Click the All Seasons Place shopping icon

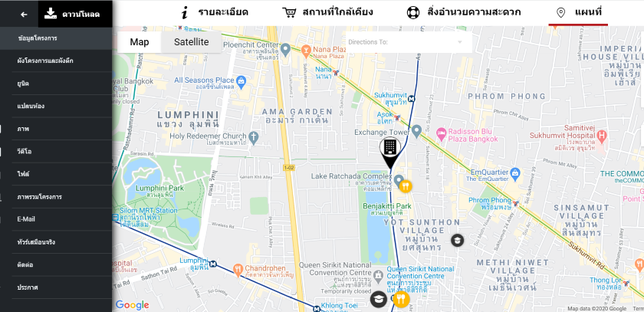point(241,80)
